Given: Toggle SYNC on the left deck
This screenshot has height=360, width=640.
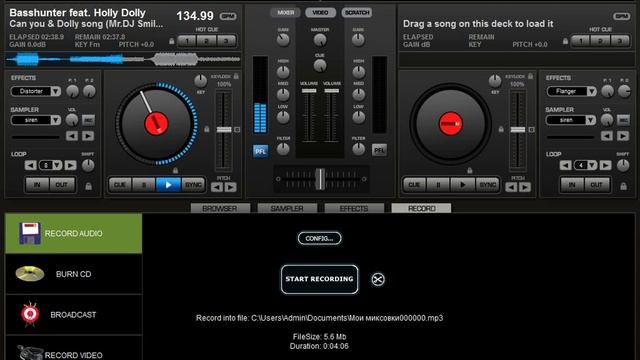Looking at the screenshot, I should 193,185.
